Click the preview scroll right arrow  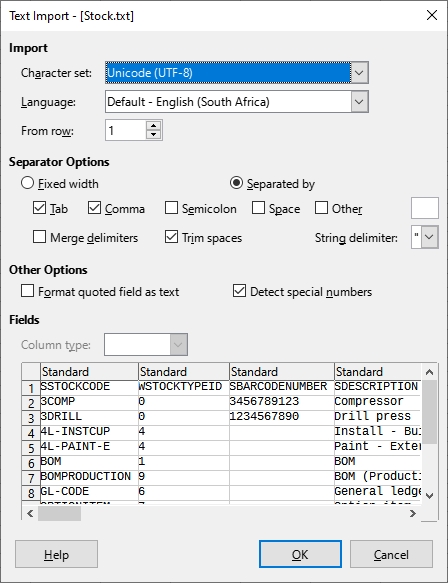(x=413, y=513)
